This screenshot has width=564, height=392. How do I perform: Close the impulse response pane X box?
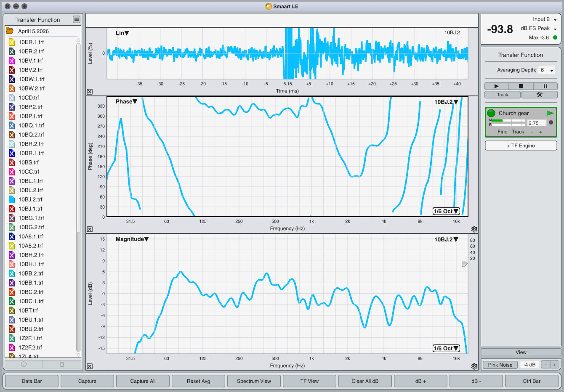(x=90, y=92)
